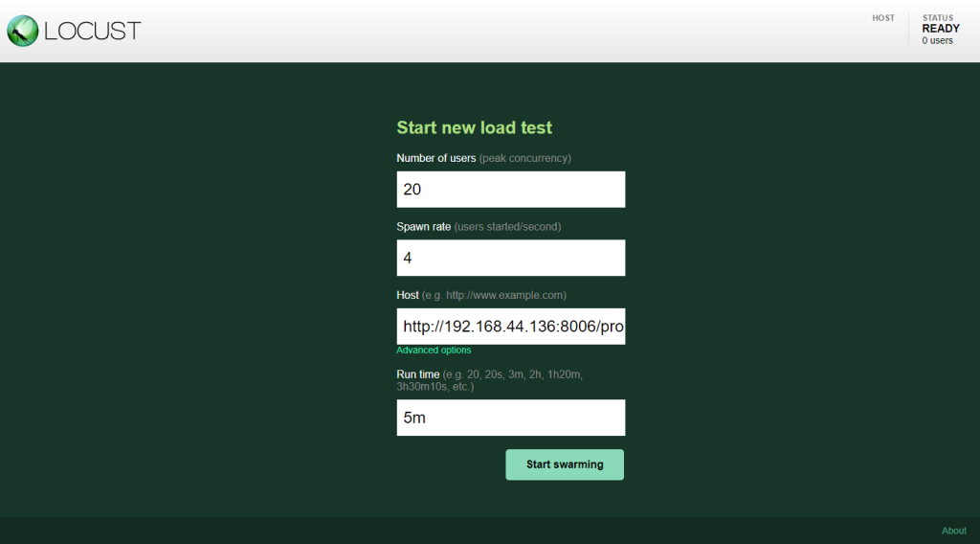Viewport: 980px width, 544px height.
Task: Click the 'Run time' label
Action: coord(417,374)
